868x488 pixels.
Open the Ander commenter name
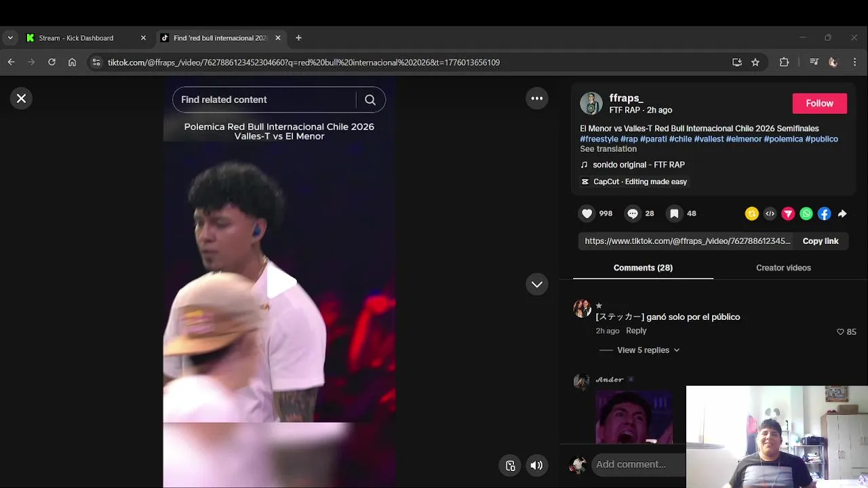click(x=610, y=380)
